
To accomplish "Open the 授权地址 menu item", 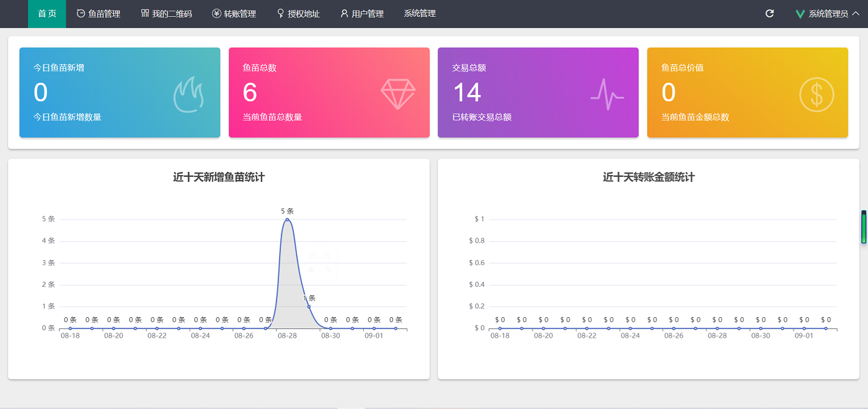I will pyautogui.click(x=298, y=14).
